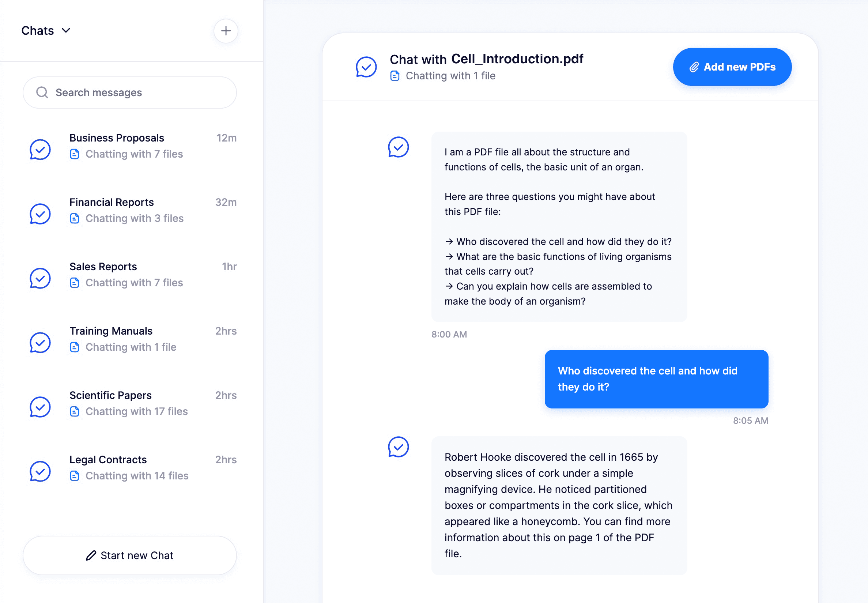Image resolution: width=868 pixels, height=603 pixels.
Task: Click the bot avatar beside Robert Hooke answer
Action: (399, 447)
